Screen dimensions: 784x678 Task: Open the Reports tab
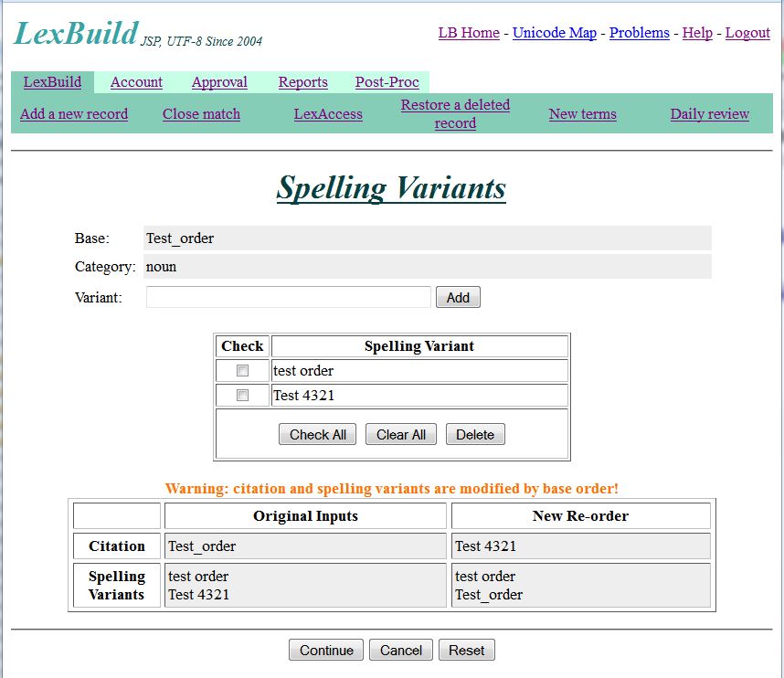[x=303, y=82]
